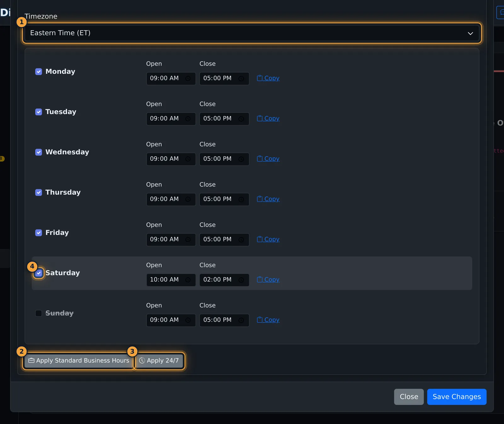Click Wednesday's open time clock icon
This screenshot has height=424, width=504.
(x=188, y=159)
